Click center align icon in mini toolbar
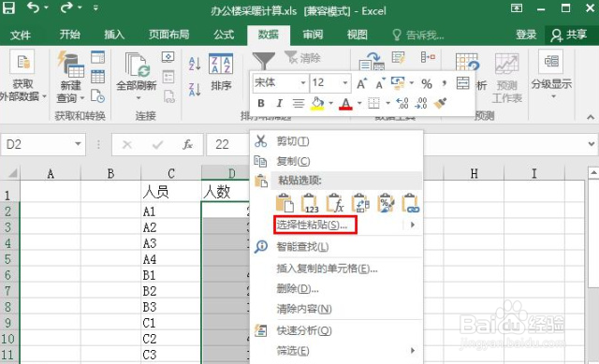This screenshot has width=599, height=364. point(298,103)
